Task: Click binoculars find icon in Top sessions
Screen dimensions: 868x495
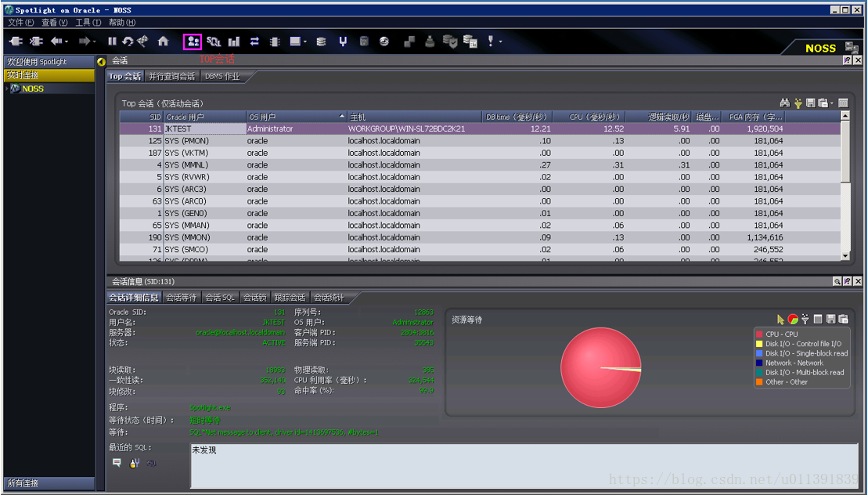Action: 784,103
